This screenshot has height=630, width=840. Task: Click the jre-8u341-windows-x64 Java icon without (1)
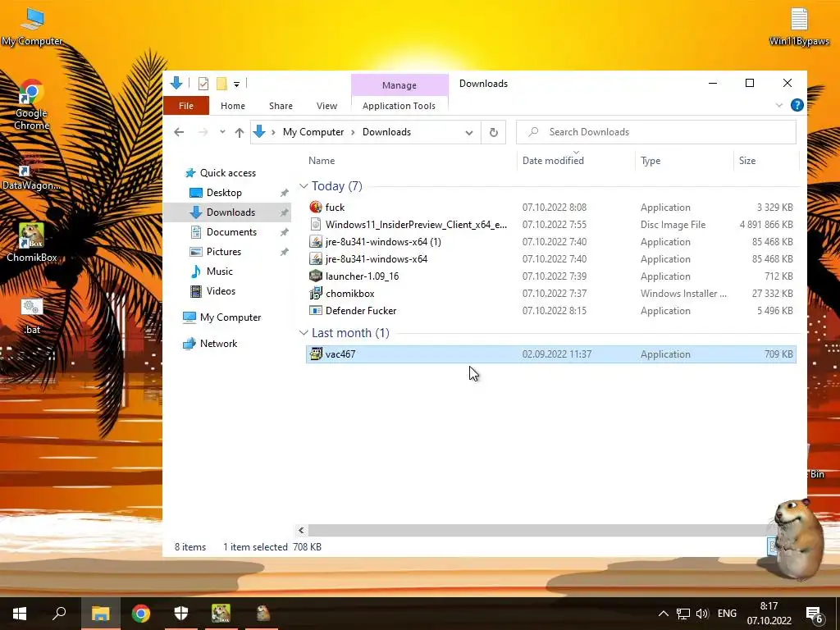[x=316, y=258]
